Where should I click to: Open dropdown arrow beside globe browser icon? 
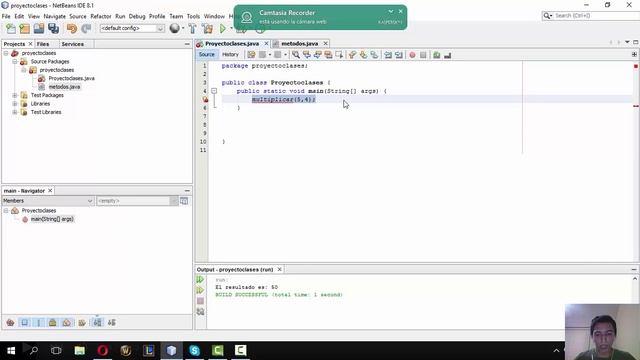click(x=183, y=28)
